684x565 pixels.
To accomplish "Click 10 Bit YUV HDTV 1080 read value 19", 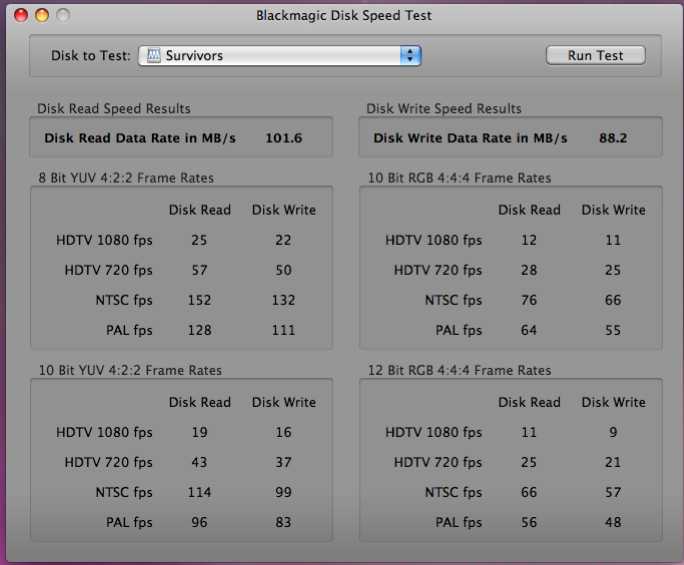I will click(x=199, y=432).
